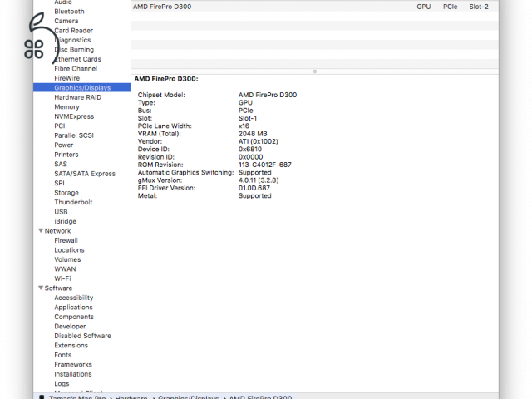Select Extensions under Software
Viewport: 532px width, 399px height.
coord(71,346)
